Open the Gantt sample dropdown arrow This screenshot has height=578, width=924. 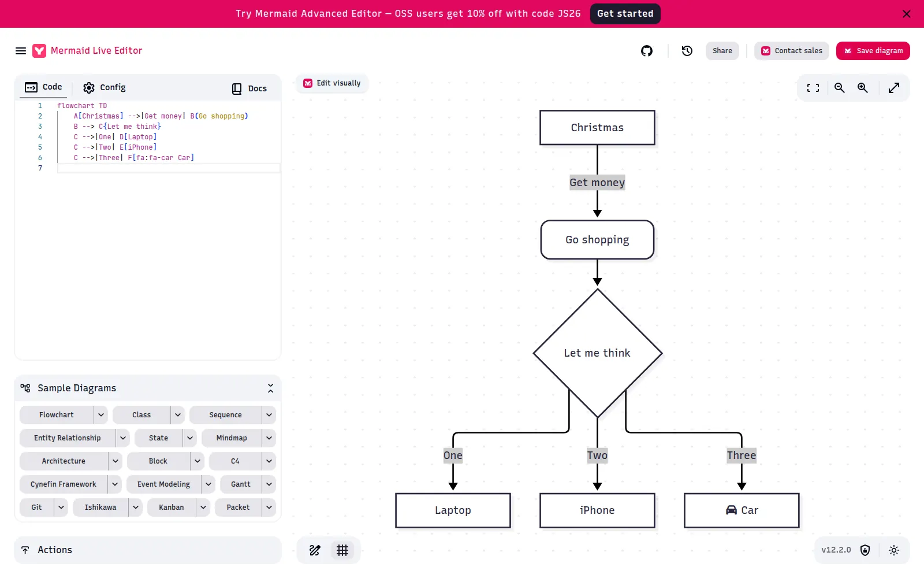click(269, 484)
